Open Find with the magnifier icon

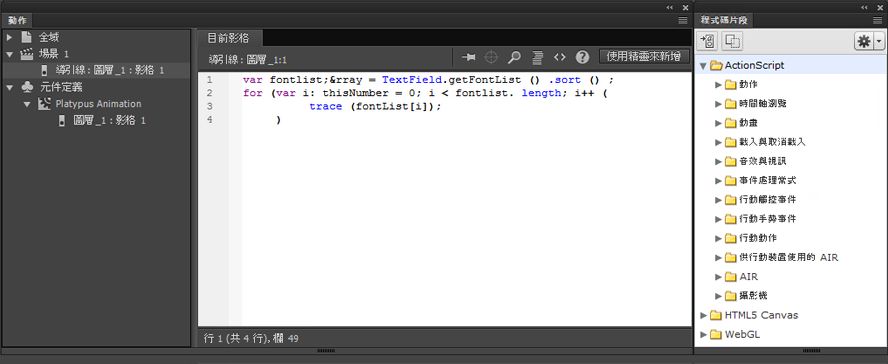[514, 57]
